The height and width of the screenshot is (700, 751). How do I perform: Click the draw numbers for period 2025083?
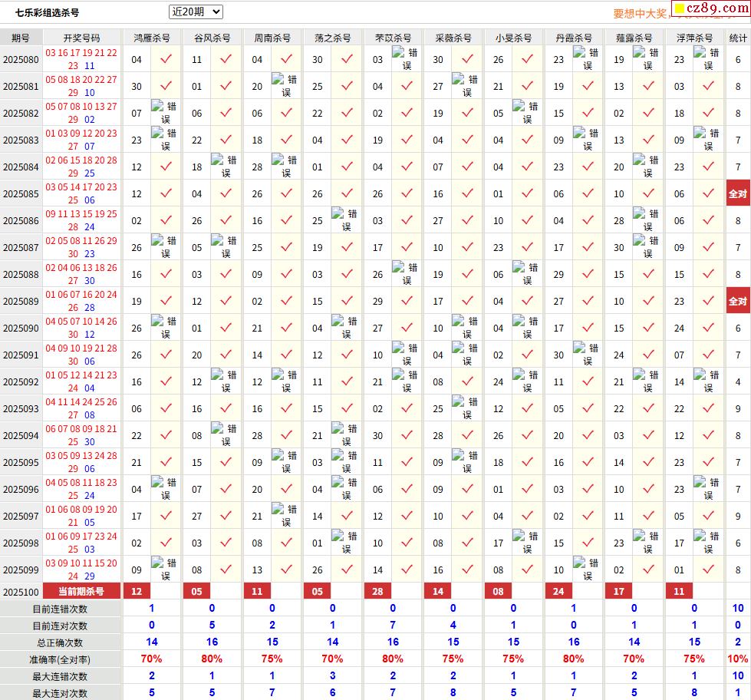point(81,140)
